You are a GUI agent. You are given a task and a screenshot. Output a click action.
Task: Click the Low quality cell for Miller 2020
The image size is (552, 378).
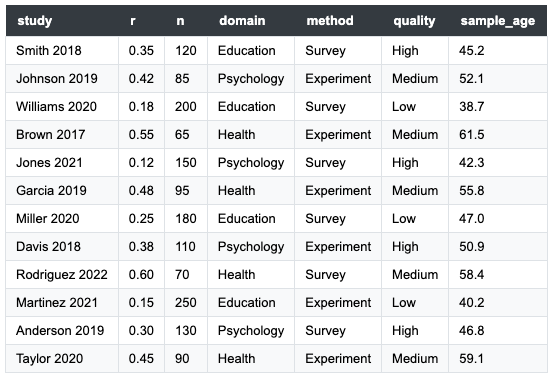415,218
